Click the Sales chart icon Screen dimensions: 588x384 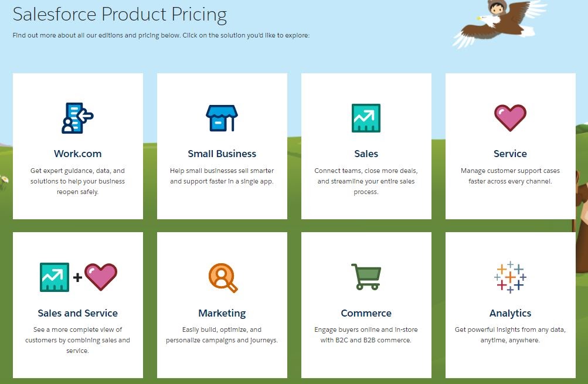pos(366,118)
